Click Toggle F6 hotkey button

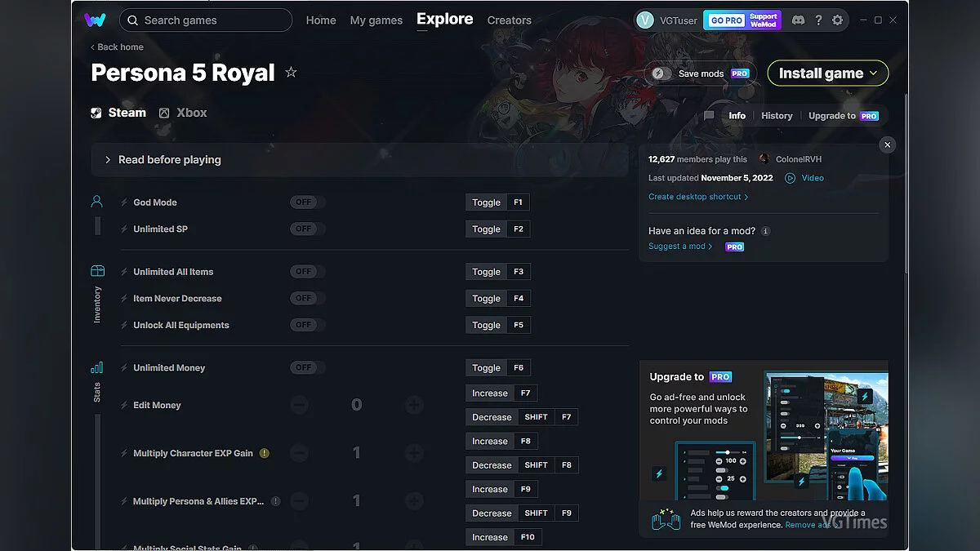(498, 367)
